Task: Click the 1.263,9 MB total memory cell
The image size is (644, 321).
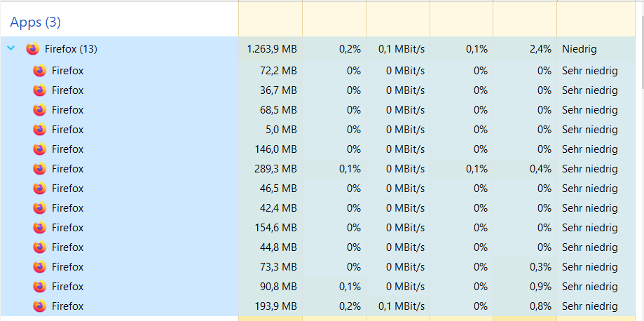Action: pyautogui.click(x=272, y=49)
